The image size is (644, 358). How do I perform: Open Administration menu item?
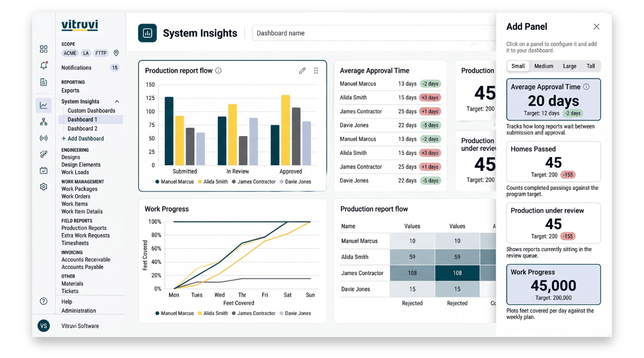[78, 310]
